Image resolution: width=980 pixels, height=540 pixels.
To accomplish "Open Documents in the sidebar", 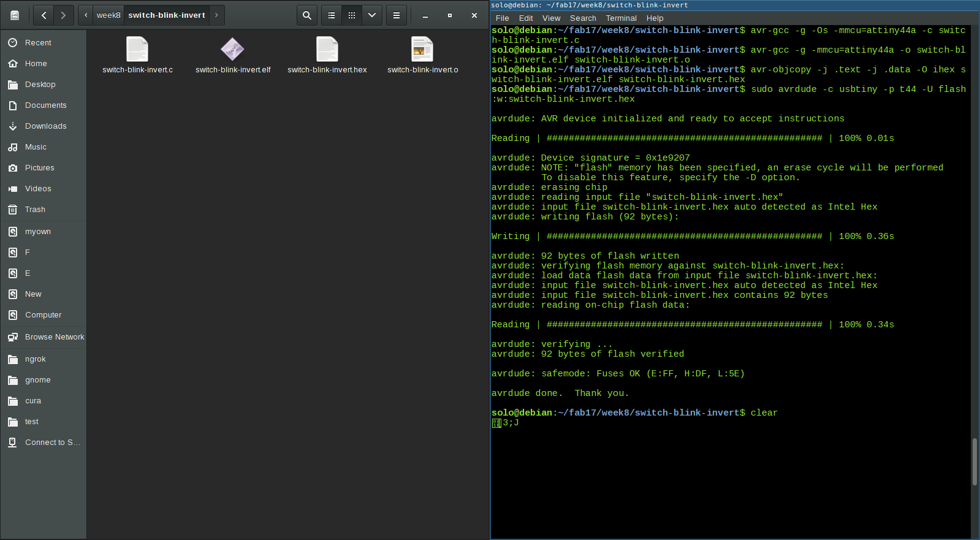I will (x=43, y=105).
